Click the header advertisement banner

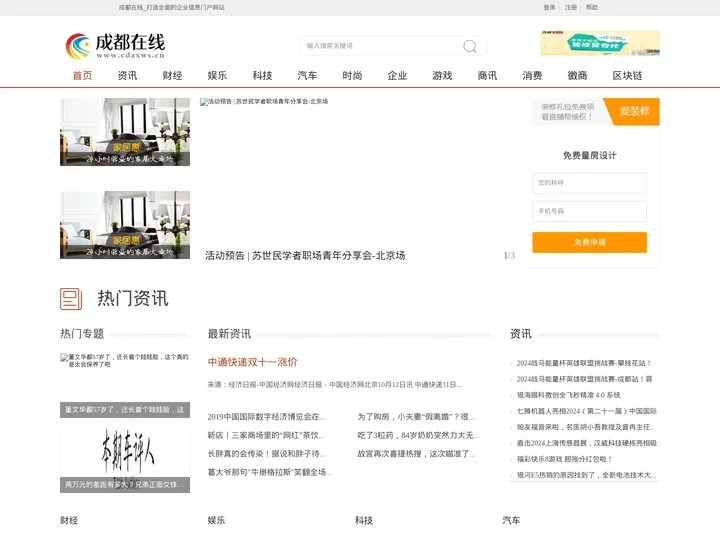click(x=600, y=43)
